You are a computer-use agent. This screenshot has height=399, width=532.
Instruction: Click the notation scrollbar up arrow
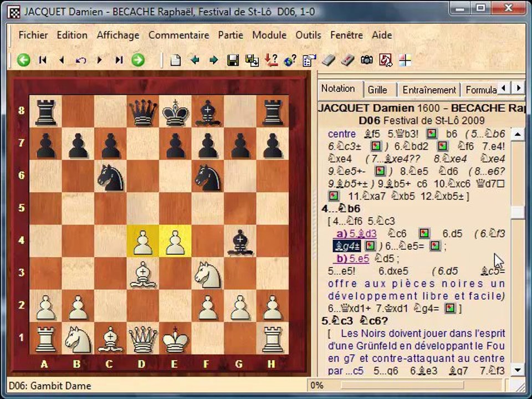coord(518,134)
